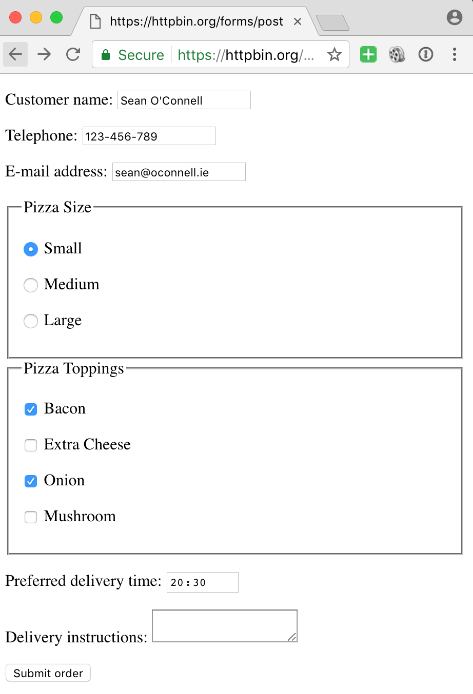
Task: Open the circled info extension icon
Action: [x=426, y=54]
